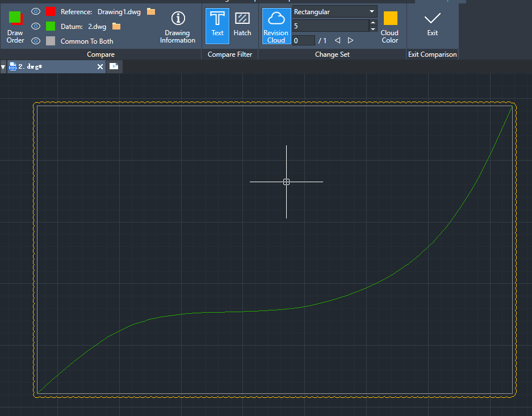Click the Drawing1.dwg reference file name

click(119, 12)
